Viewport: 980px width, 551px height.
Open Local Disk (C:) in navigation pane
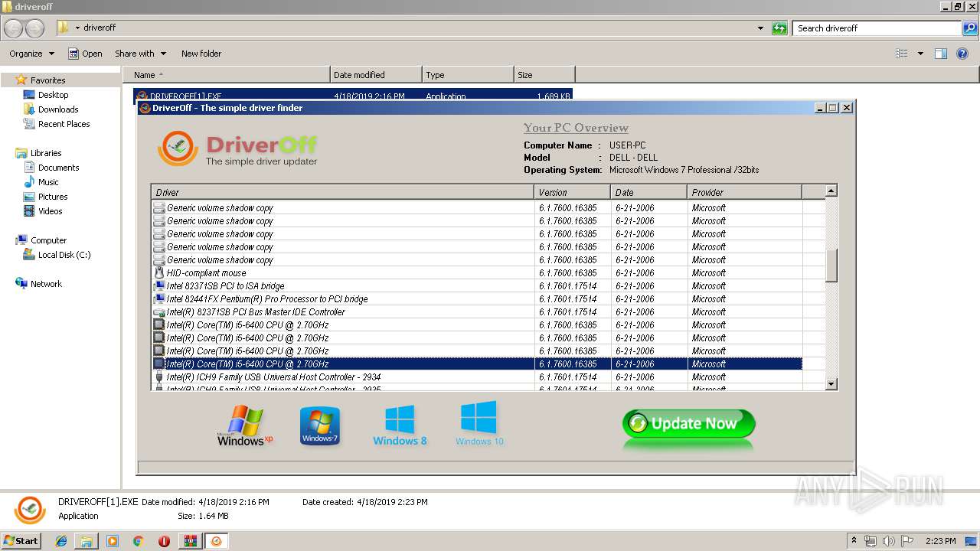pos(64,255)
